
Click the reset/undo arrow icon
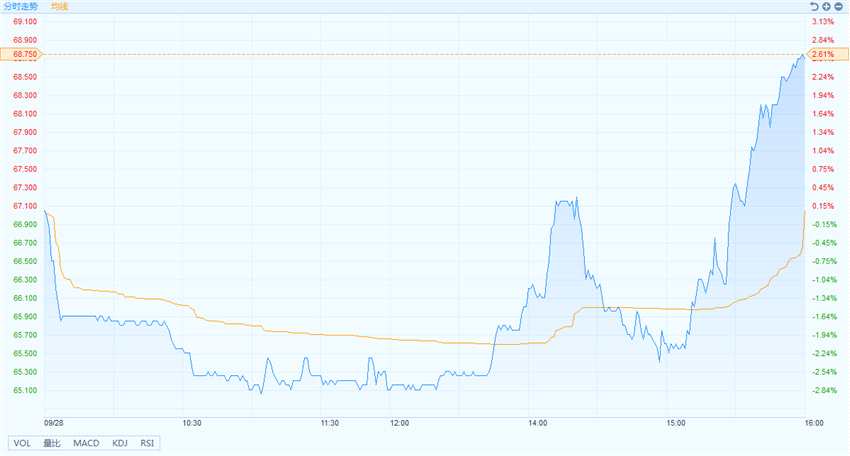click(x=814, y=7)
